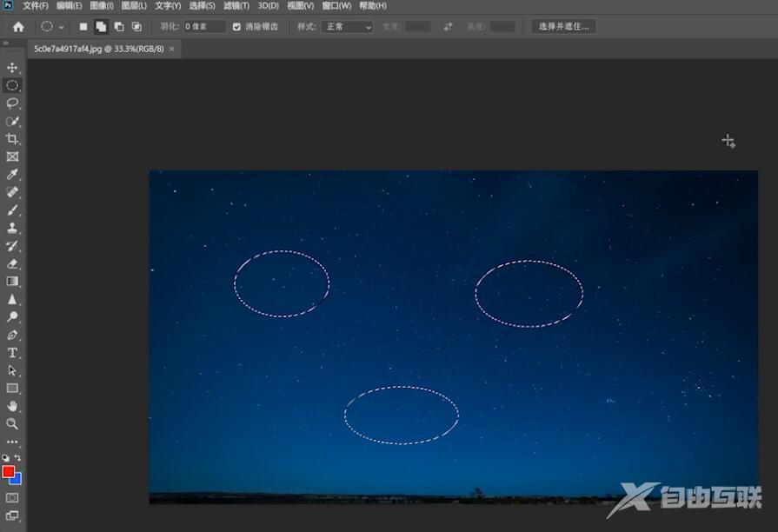778x532 pixels.
Task: Click the Photoshop Ps logo icon
Action: coord(8,5)
